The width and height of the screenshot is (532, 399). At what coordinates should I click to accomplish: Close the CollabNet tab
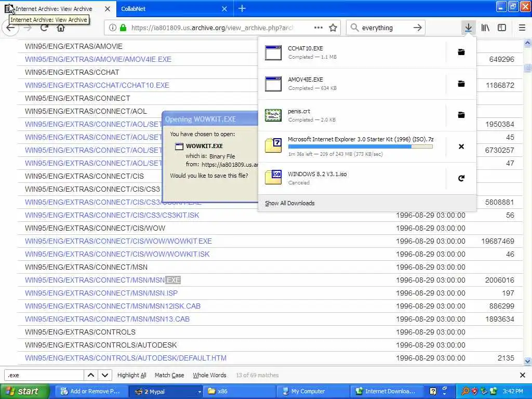224,9
